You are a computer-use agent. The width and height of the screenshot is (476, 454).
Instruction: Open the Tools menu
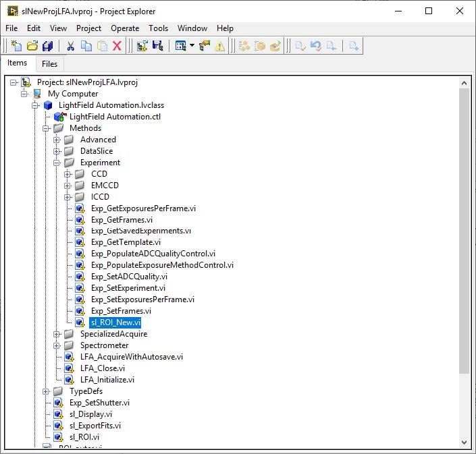[158, 28]
